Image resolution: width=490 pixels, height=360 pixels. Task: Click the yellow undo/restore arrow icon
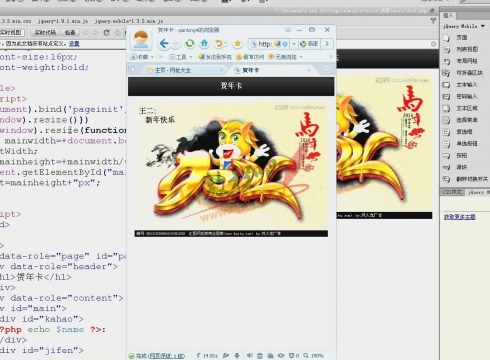point(218,43)
